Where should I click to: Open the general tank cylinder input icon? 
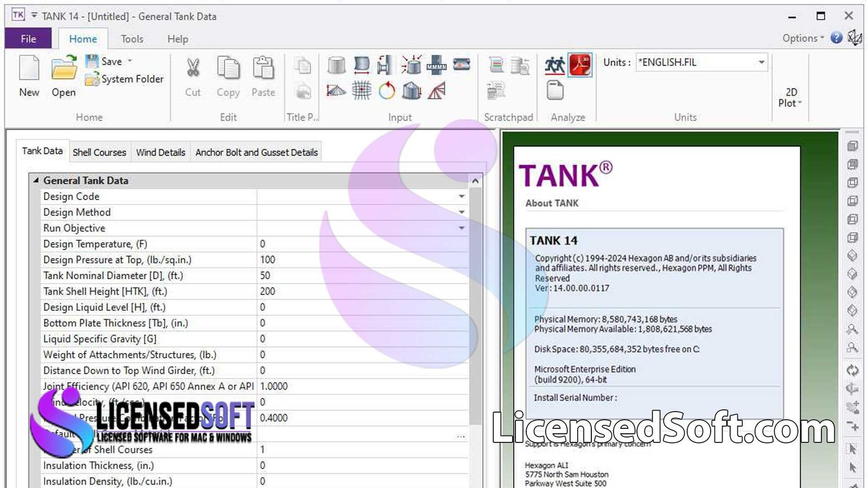(337, 66)
